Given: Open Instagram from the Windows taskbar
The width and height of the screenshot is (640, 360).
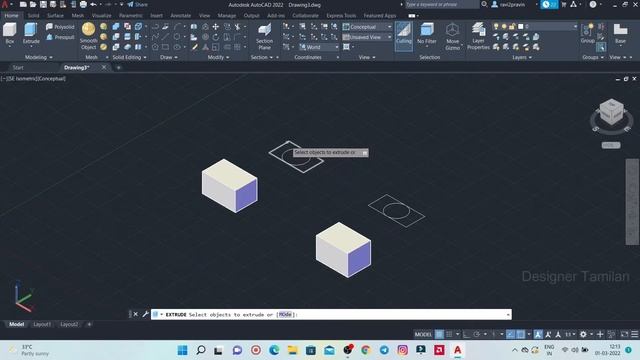Looking at the screenshot, I should (402, 350).
